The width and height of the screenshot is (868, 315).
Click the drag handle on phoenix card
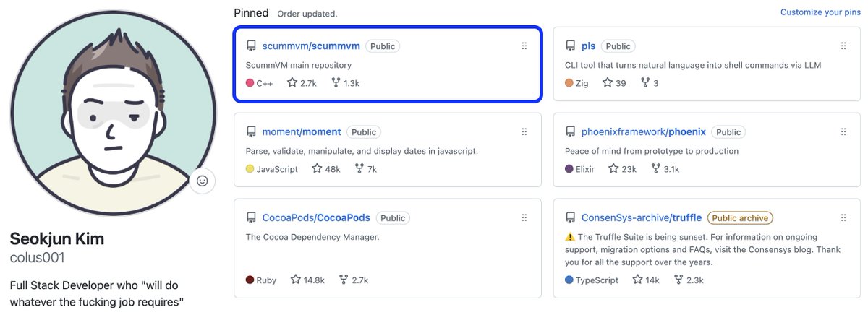[843, 132]
